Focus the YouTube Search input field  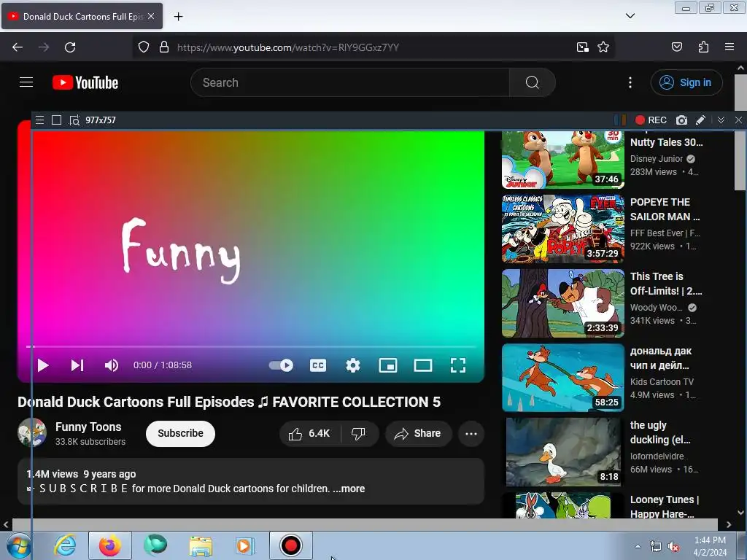(x=350, y=82)
